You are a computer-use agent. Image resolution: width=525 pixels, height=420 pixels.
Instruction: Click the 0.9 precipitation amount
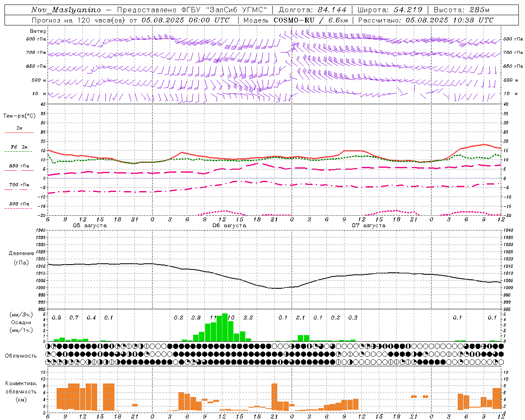[x=57, y=318]
